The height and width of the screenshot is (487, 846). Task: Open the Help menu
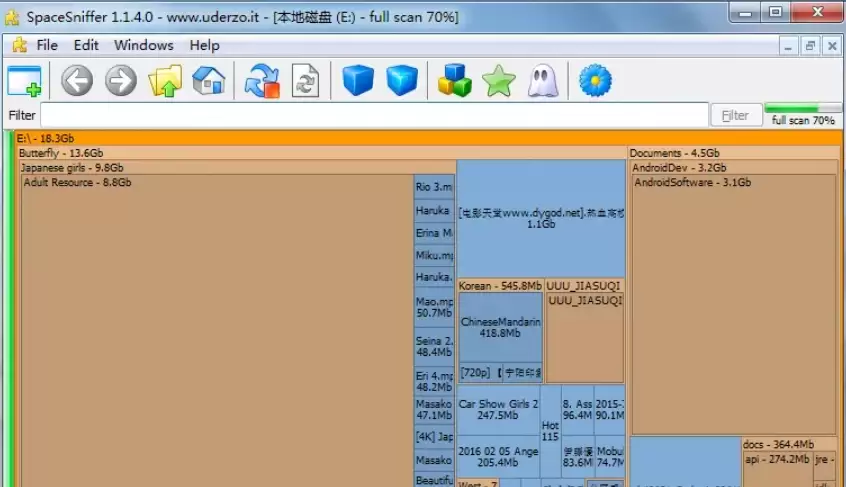pos(204,45)
